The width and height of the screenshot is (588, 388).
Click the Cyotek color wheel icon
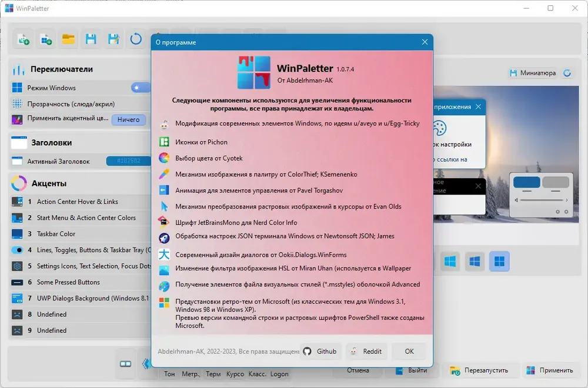[164, 158]
